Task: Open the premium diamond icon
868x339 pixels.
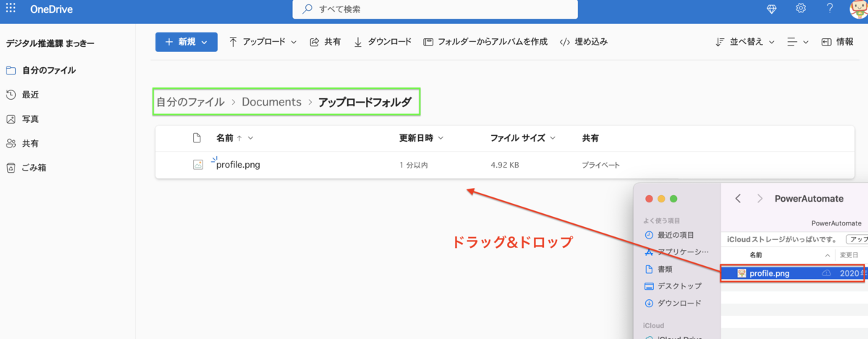Action: 773,9
